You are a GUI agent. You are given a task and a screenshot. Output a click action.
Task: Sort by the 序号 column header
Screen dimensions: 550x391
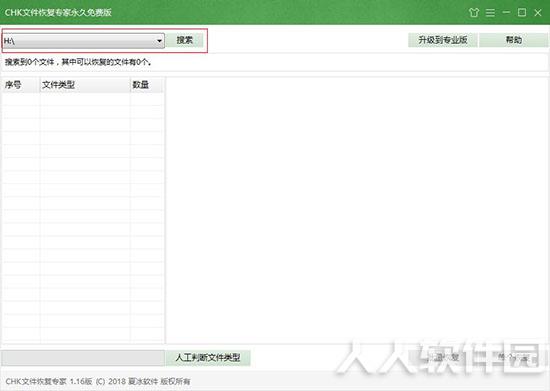(21, 85)
